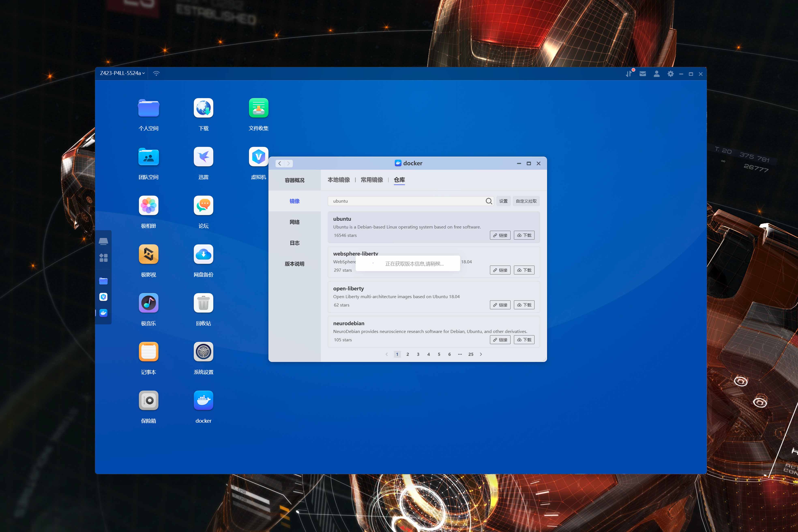This screenshot has height=532, width=798.
Task: Open the 保险箱 safe icon
Action: (x=149, y=401)
